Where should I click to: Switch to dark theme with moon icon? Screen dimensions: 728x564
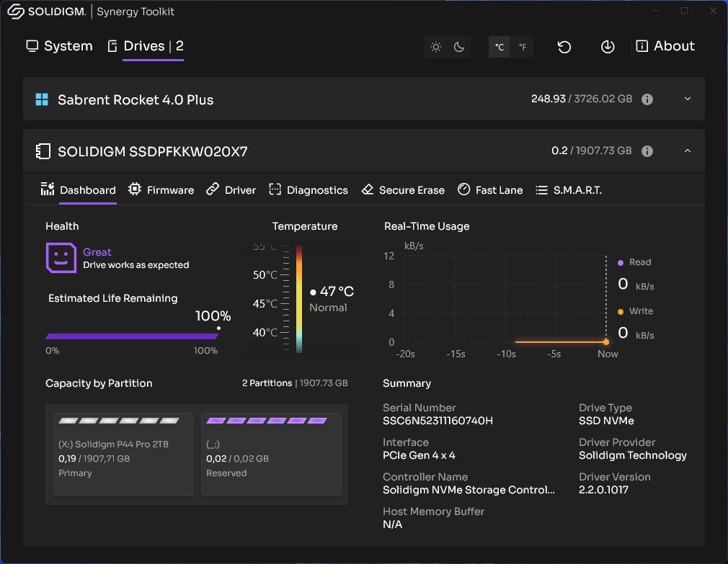[x=459, y=47]
